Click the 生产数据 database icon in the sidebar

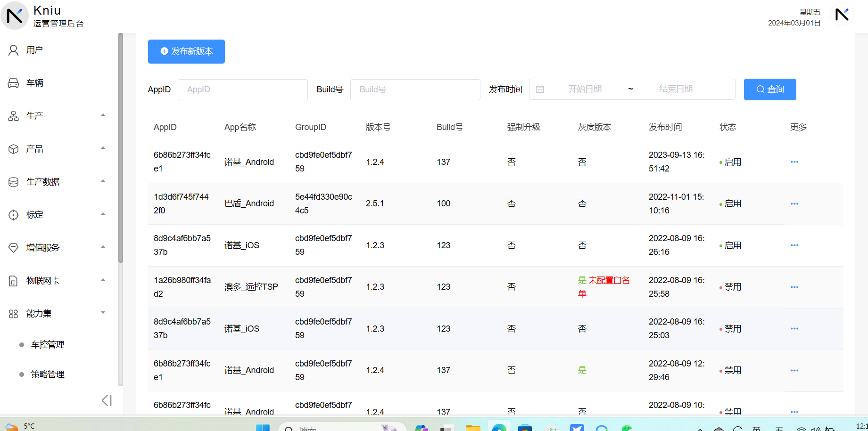[14, 182]
